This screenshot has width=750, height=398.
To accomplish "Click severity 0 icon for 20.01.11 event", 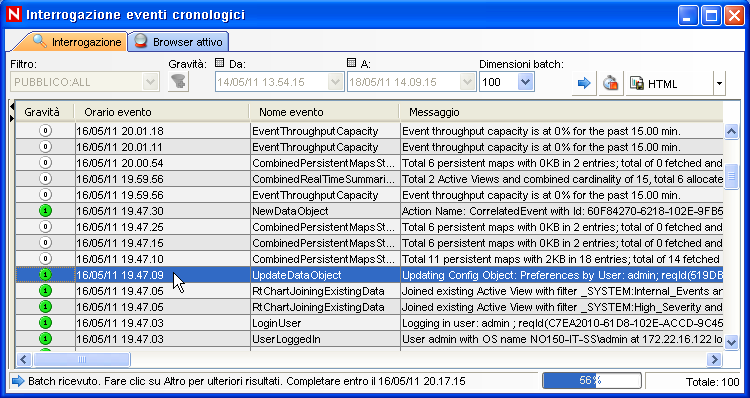I will tap(45, 147).
